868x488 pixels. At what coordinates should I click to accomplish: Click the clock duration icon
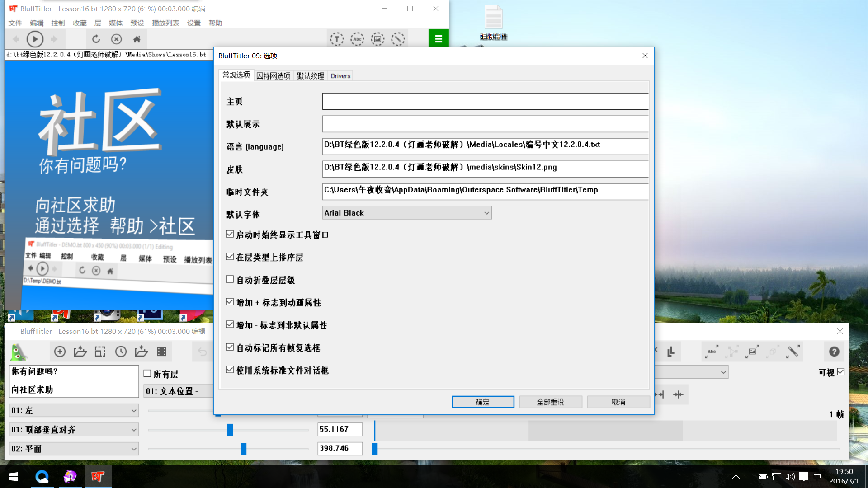tap(121, 352)
